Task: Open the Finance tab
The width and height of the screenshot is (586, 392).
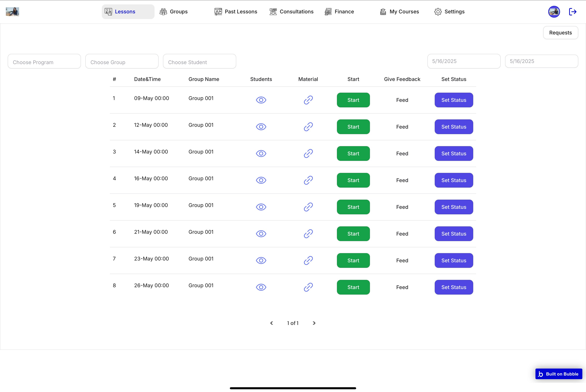Action: (x=339, y=12)
